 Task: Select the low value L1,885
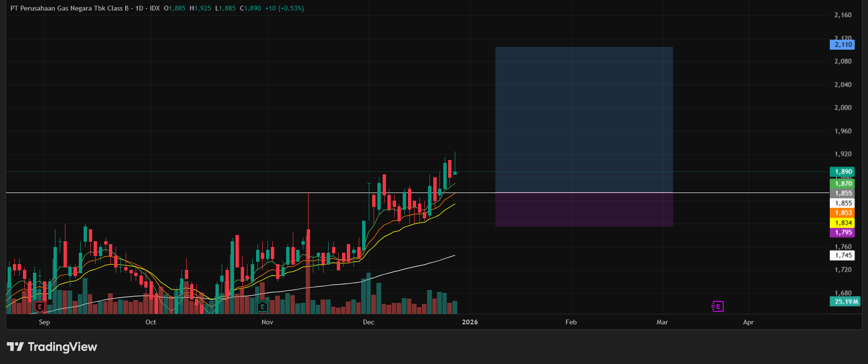(225, 8)
